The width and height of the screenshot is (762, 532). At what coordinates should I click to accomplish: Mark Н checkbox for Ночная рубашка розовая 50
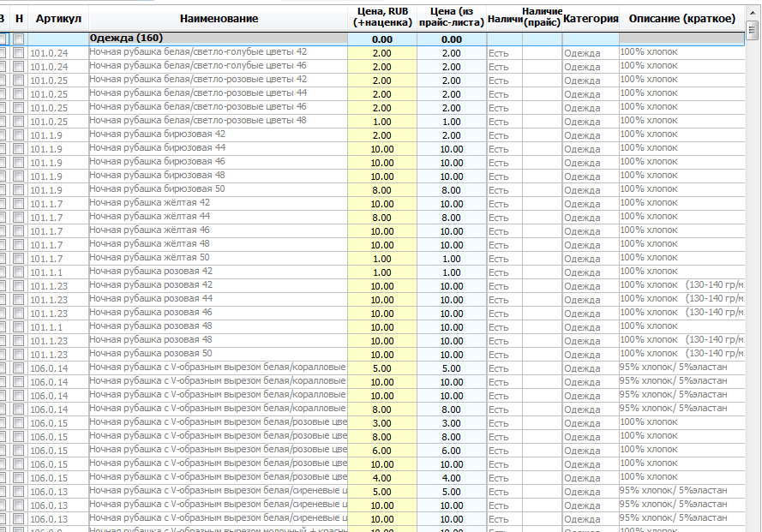click(x=19, y=354)
